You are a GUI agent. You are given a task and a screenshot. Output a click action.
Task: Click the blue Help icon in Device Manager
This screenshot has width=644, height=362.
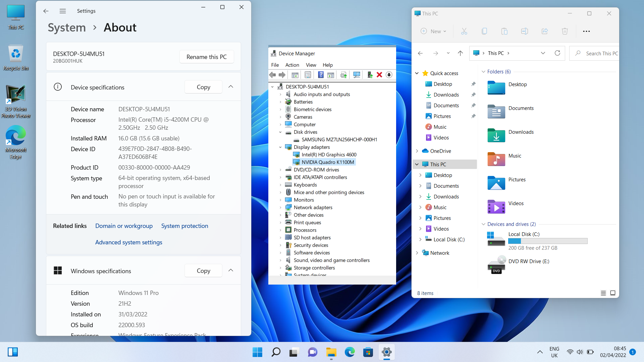point(321,75)
